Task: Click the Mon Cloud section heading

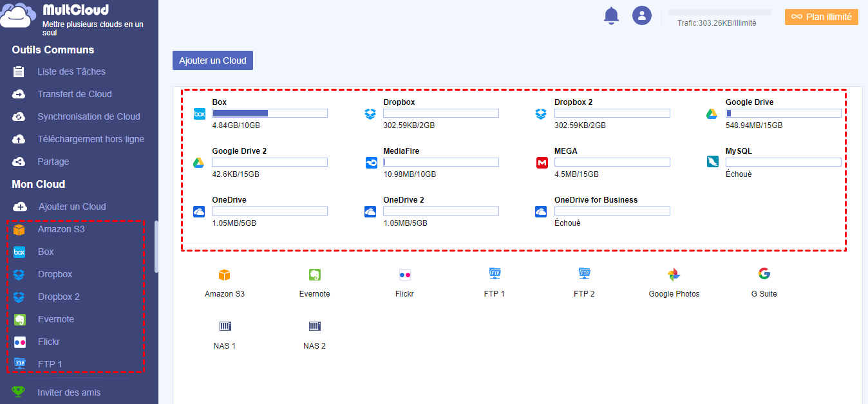Action: (x=39, y=184)
